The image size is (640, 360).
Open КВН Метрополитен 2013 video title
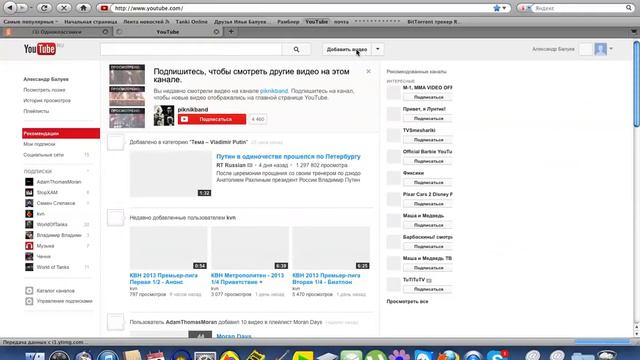[247, 279]
